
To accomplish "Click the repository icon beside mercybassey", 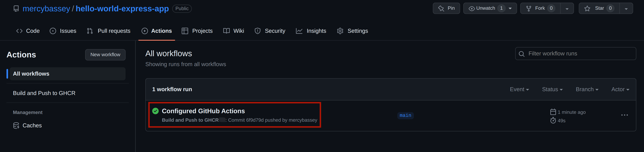I will [16, 9].
